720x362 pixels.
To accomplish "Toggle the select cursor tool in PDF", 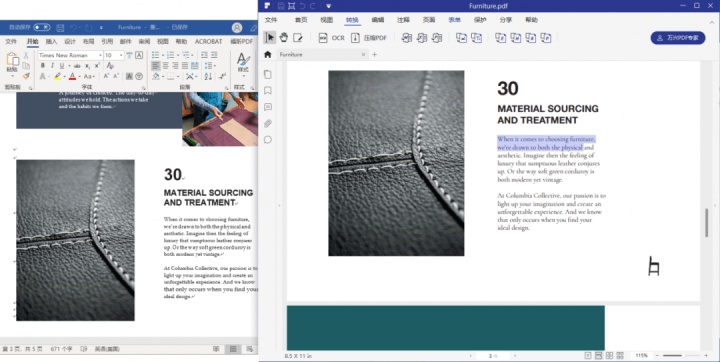I will pyautogui.click(x=270, y=38).
